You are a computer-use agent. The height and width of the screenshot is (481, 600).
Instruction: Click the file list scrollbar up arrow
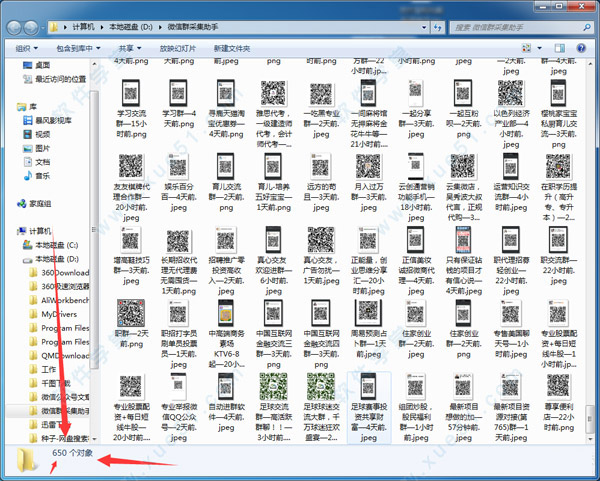tap(590, 64)
